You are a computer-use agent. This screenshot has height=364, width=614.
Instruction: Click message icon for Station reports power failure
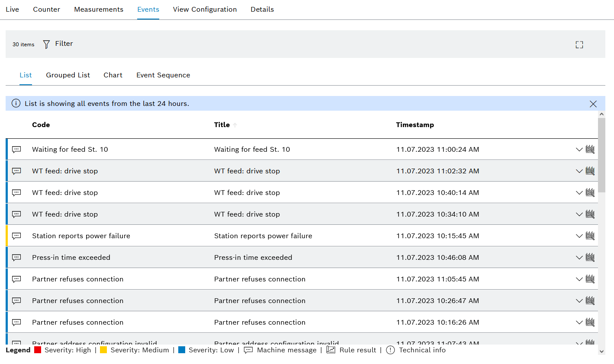pyautogui.click(x=16, y=236)
